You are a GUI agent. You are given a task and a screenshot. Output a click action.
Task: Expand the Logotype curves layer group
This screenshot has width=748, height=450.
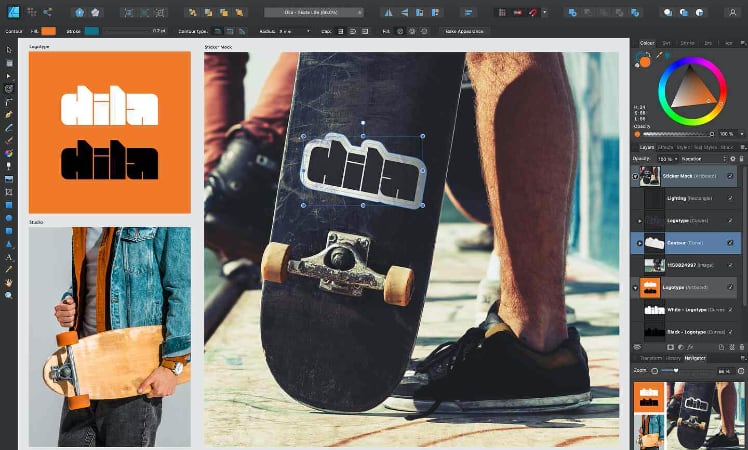pos(640,220)
